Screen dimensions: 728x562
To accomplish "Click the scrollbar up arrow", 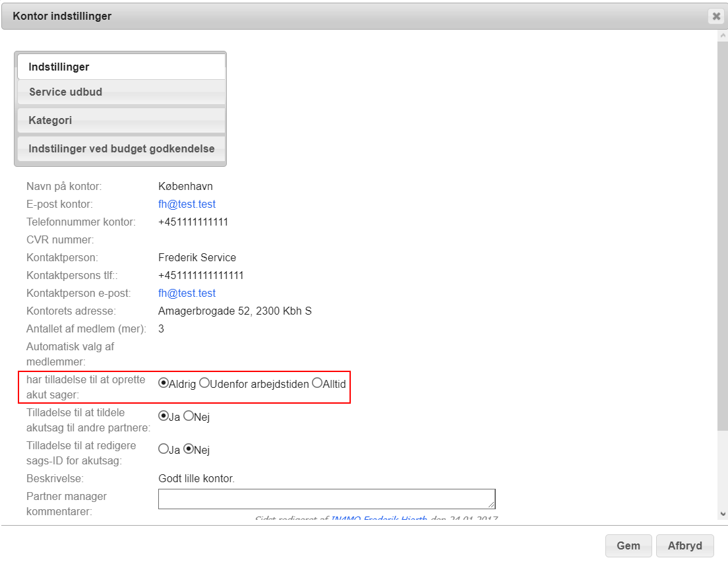I will (x=722, y=35).
